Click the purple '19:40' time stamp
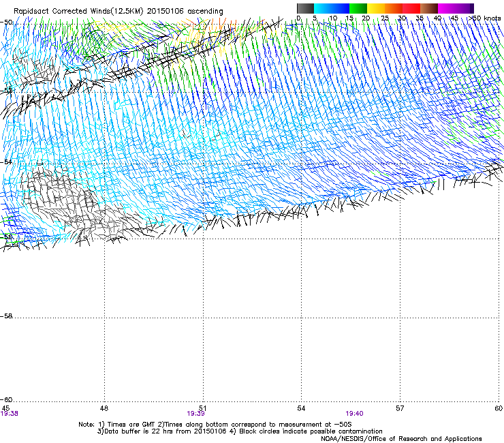 pyautogui.click(x=355, y=414)
